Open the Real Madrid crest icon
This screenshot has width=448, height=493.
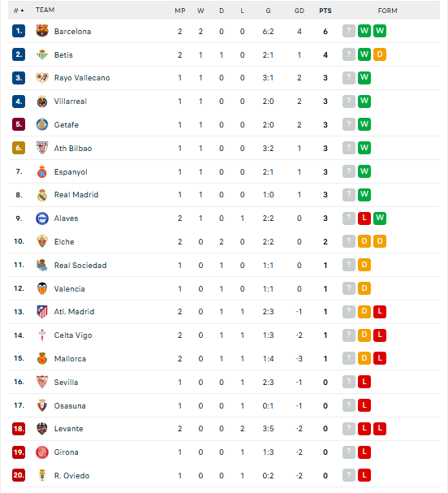[x=42, y=195]
